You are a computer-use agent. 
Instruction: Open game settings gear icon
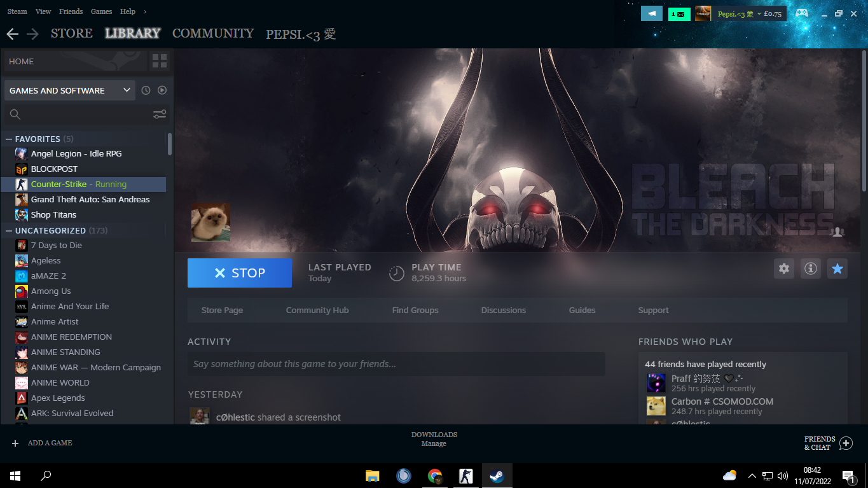[784, 268]
